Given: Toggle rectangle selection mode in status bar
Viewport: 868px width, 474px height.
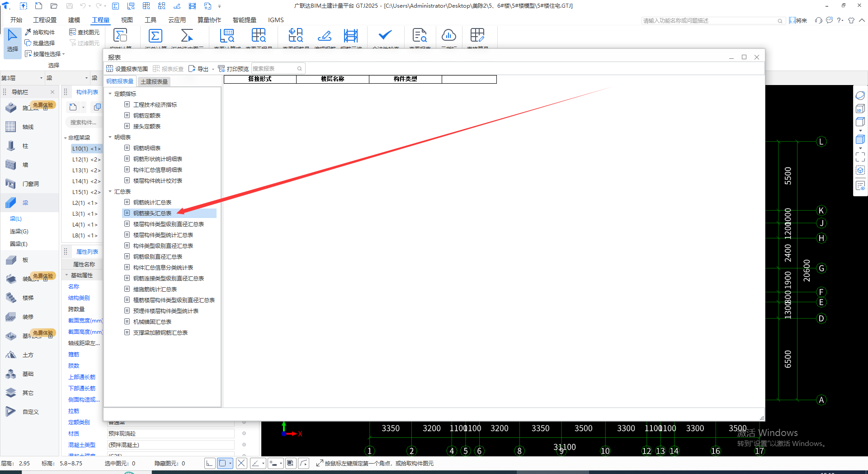Looking at the screenshot, I should [x=222, y=463].
